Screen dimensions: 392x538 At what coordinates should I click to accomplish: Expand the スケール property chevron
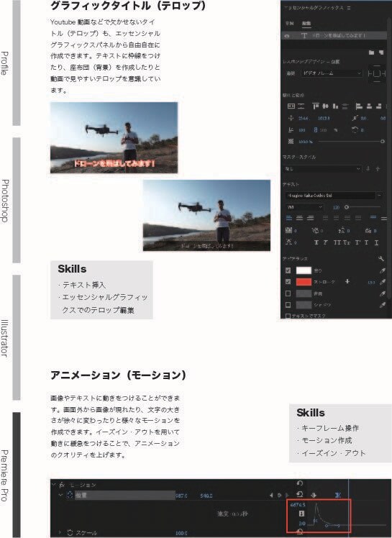[60, 532]
